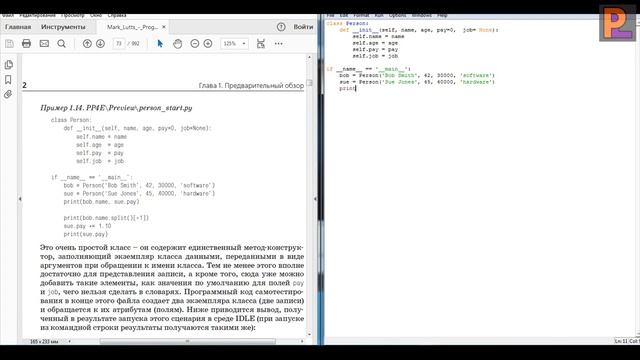Click the 'bob = Person(' line in IDLE
The image size is (640, 360).
[x=417, y=76]
